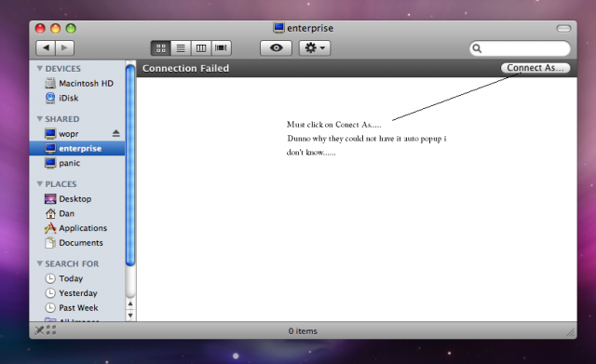Open Desktop in the sidebar
This screenshot has height=364, width=596.
coord(77,198)
